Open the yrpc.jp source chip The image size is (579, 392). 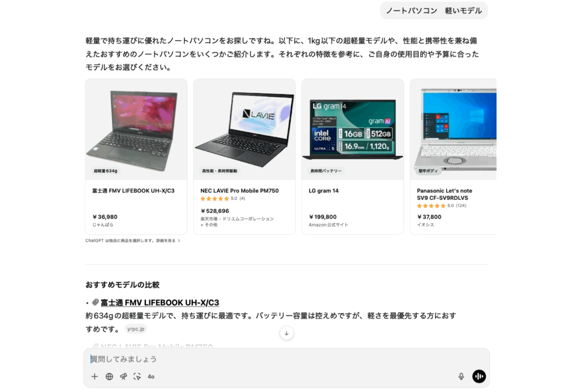tap(136, 329)
